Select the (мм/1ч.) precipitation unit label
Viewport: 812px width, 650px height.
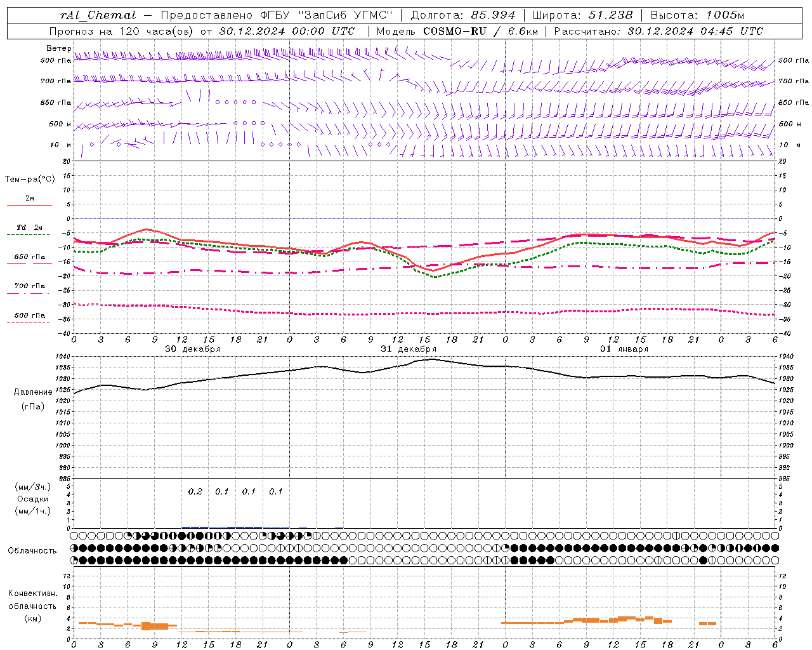coord(33,511)
